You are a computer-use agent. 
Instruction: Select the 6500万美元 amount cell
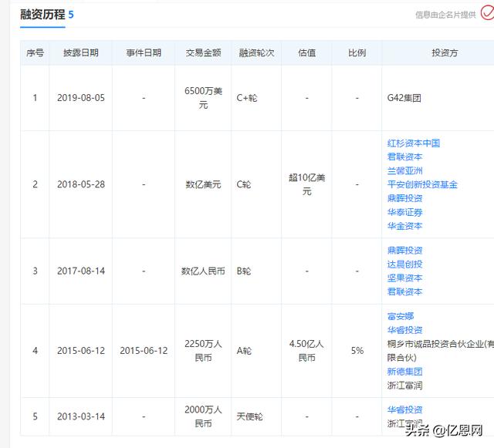click(x=203, y=98)
